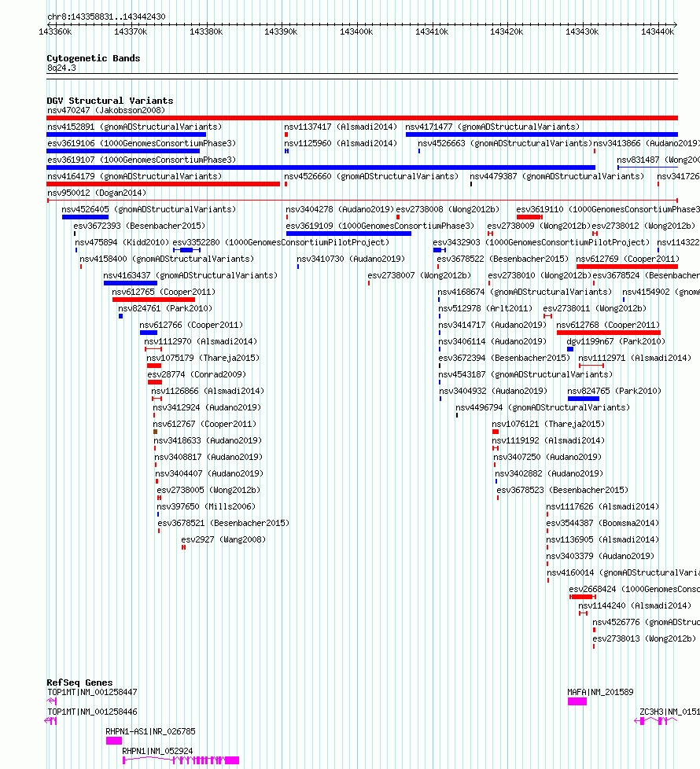This screenshot has height=769, width=700.
Task: Open esv2738008 (Wong2012b) variant
Action: [x=448, y=209]
